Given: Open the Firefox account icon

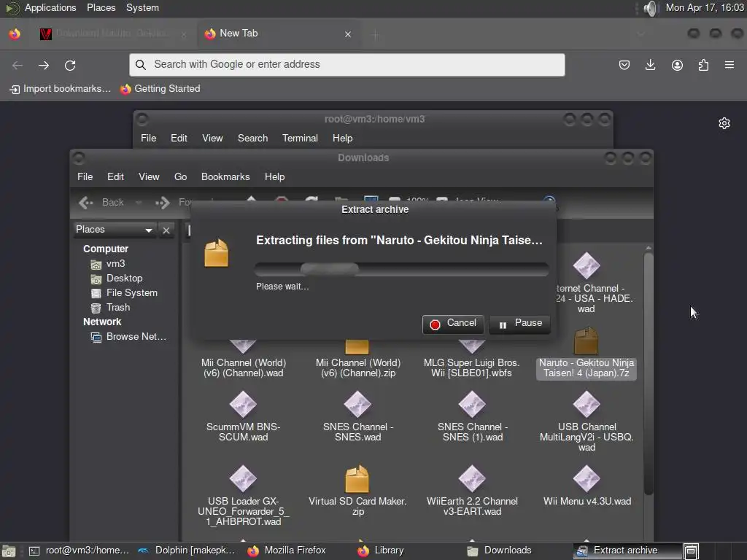Looking at the screenshot, I should click(677, 65).
